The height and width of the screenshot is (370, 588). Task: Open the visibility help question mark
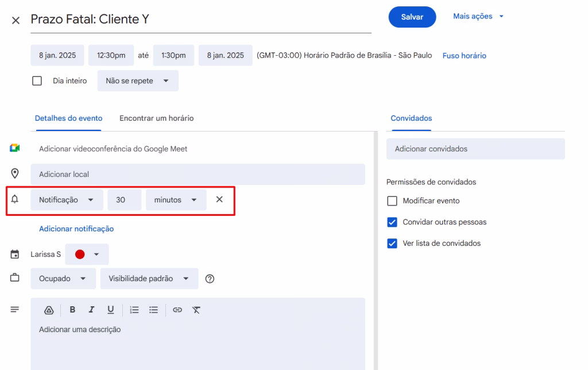tap(210, 279)
